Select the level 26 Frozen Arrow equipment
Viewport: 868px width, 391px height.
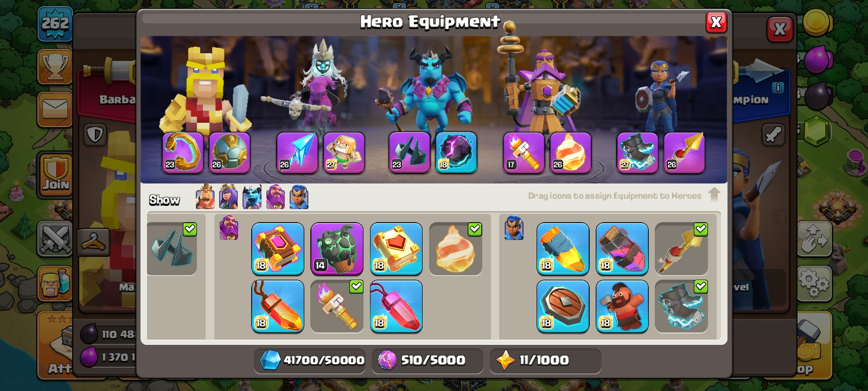coord(297,153)
